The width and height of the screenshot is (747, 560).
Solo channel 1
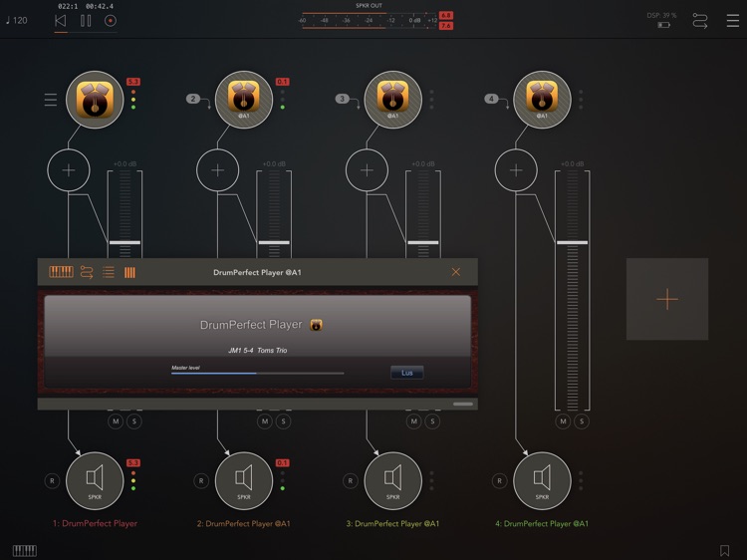[134, 421]
